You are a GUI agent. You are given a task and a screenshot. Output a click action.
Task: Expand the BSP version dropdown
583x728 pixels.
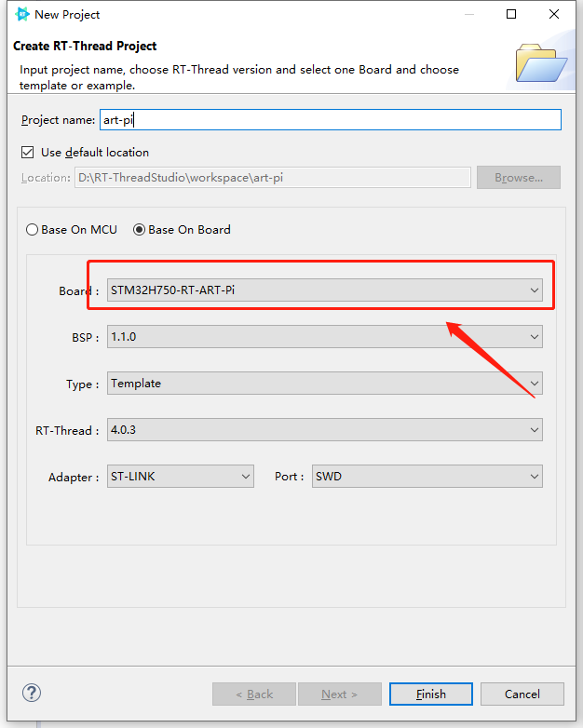point(325,337)
